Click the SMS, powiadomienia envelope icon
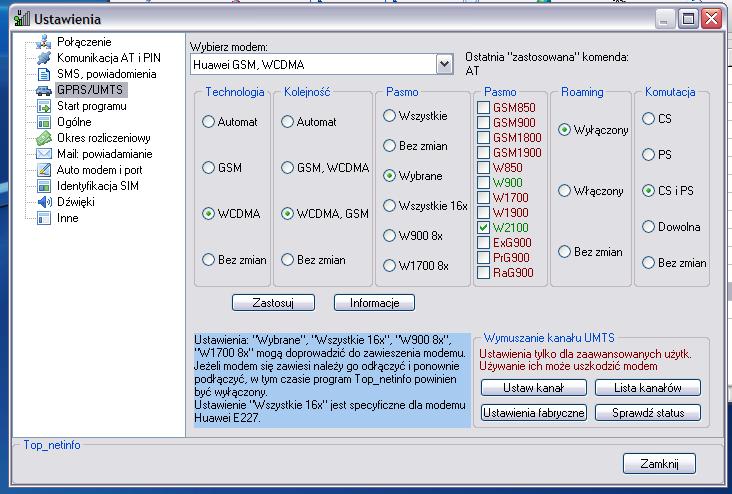 click(43, 74)
